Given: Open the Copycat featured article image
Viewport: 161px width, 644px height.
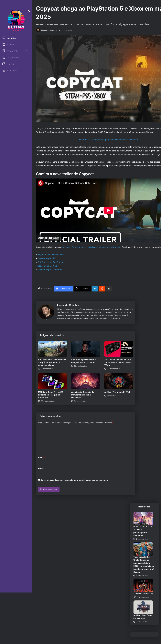Looking at the screenshot, I should pyautogui.click(x=98, y=79).
